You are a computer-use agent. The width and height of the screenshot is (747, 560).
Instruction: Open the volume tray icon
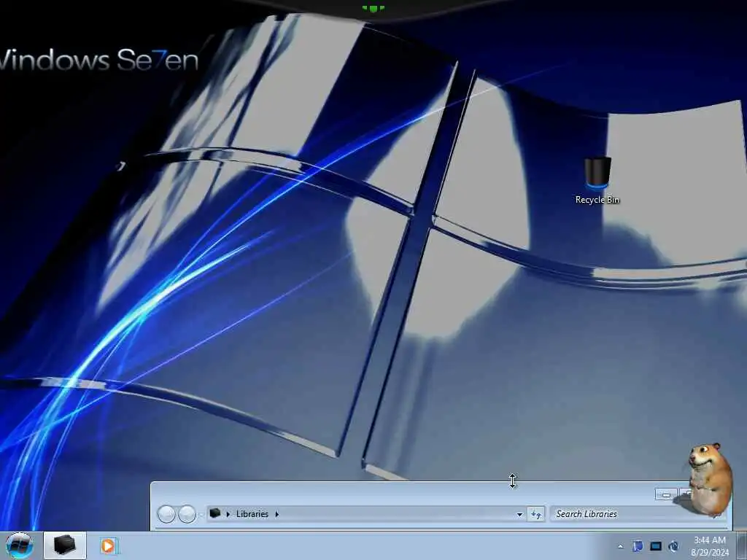coord(673,546)
